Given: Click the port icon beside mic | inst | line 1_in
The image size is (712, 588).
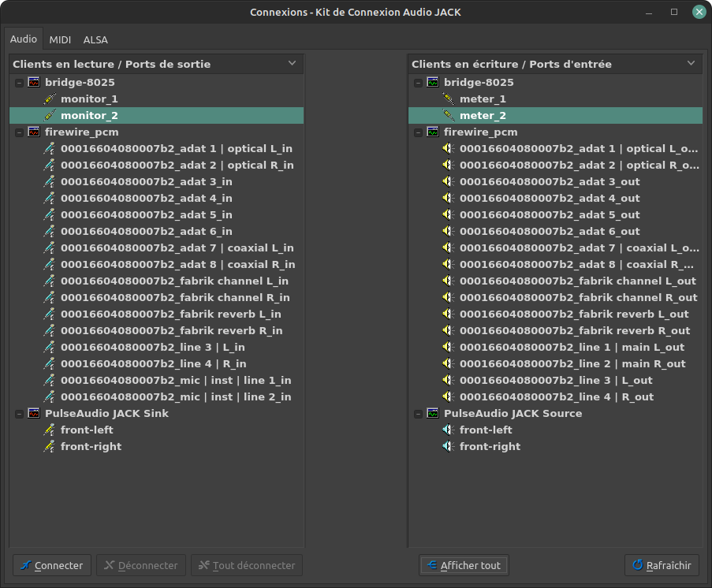Looking at the screenshot, I should 50,380.
